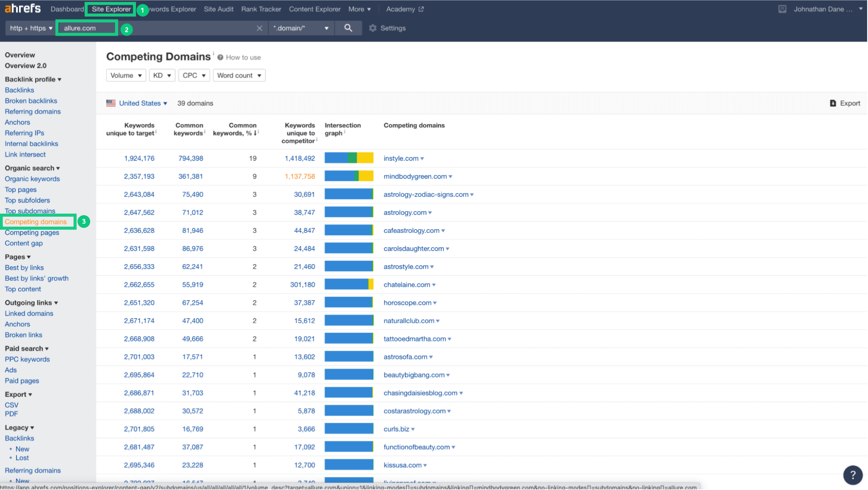Open the http + https protocol dropdown
This screenshot has width=868, height=490.
click(31, 28)
